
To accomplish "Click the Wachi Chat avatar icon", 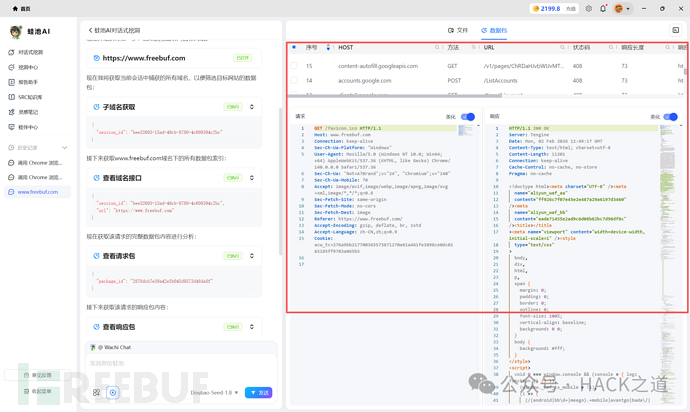I will point(93,347).
